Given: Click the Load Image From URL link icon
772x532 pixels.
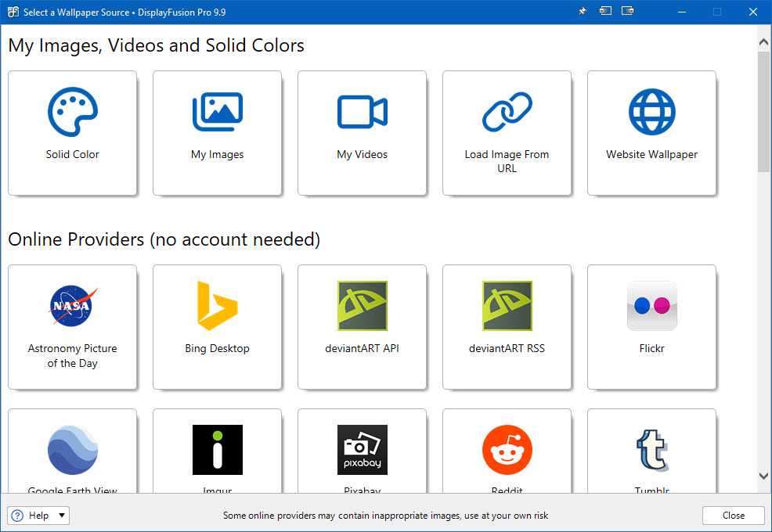Looking at the screenshot, I should click(x=507, y=113).
